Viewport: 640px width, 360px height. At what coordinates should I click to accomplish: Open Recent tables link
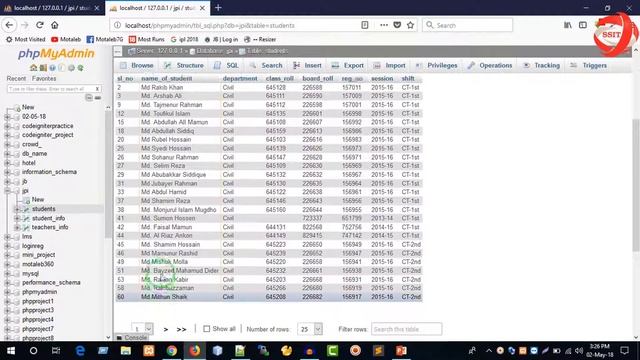pyautogui.click(x=16, y=78)
